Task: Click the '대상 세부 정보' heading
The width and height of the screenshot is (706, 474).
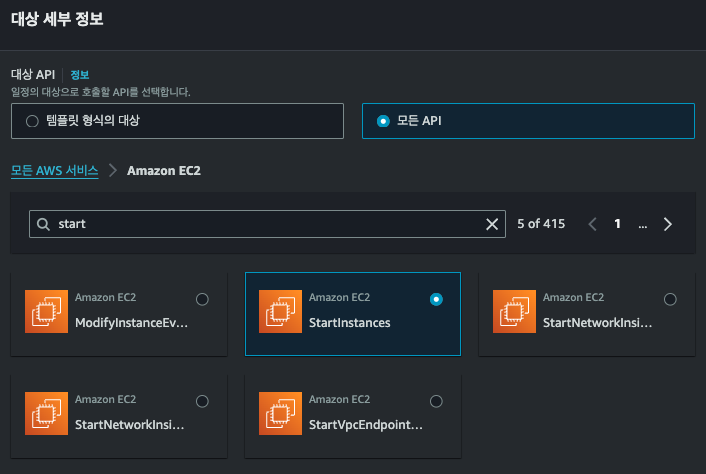Action: (57, 19)
